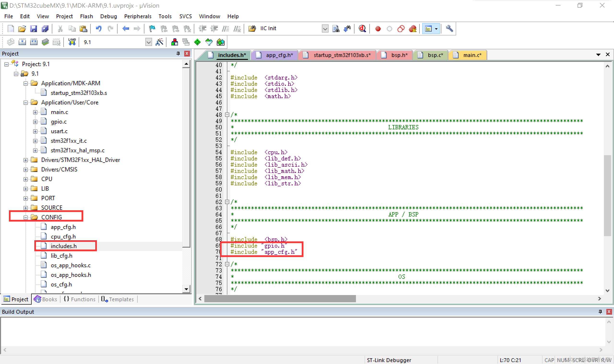Open the Configuration wrench icon

click(x=449, y=28)
